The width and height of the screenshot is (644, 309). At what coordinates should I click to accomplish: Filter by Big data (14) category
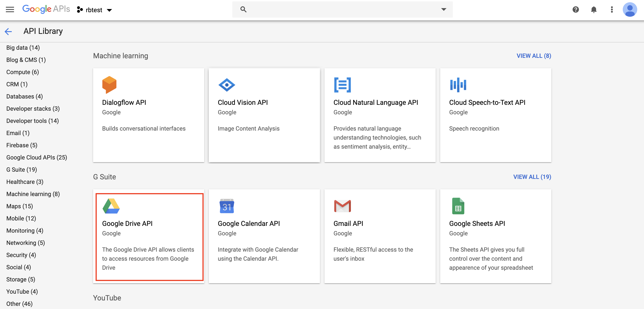[23, 47]
